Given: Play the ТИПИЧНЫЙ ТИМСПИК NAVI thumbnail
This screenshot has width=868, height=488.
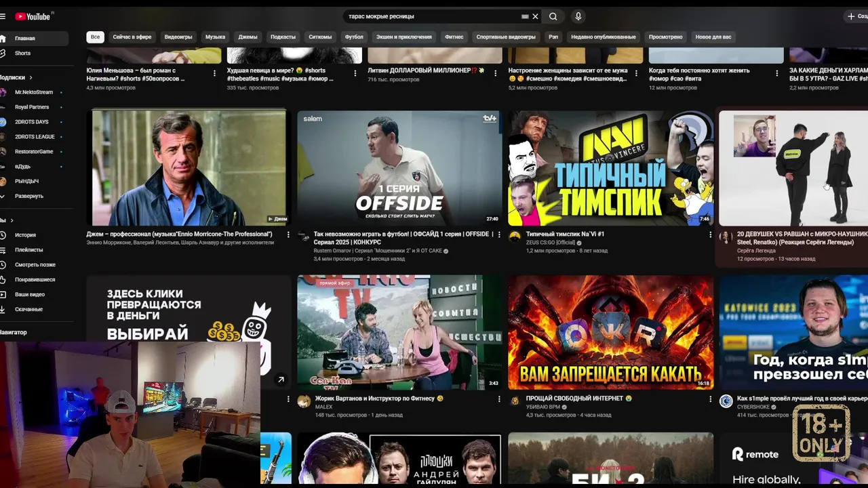Looking at the screenshot, I should [x=610, y=167].
